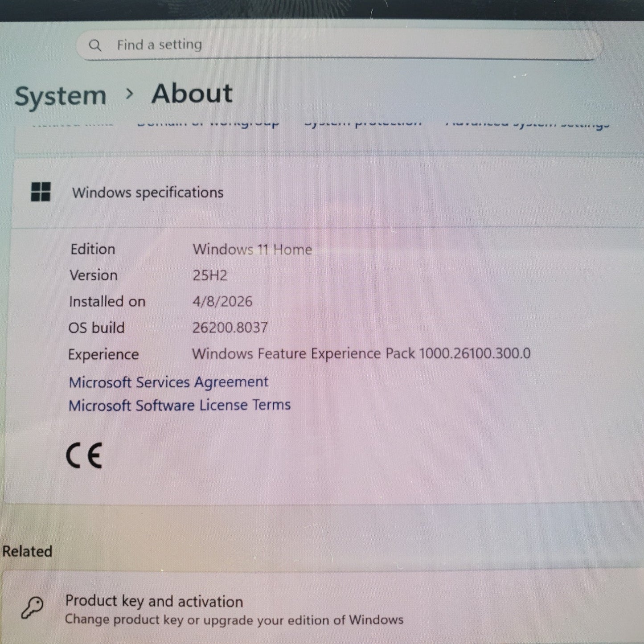Select the Edition value Windows 11 Home

click(252, 249)
